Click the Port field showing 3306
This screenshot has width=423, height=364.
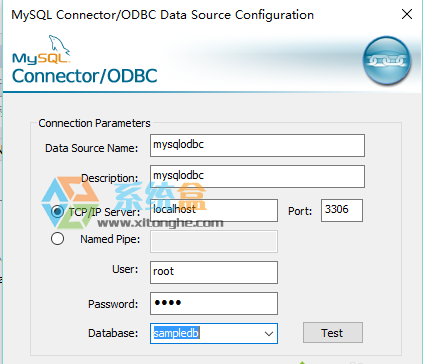(x=342, y=210)
